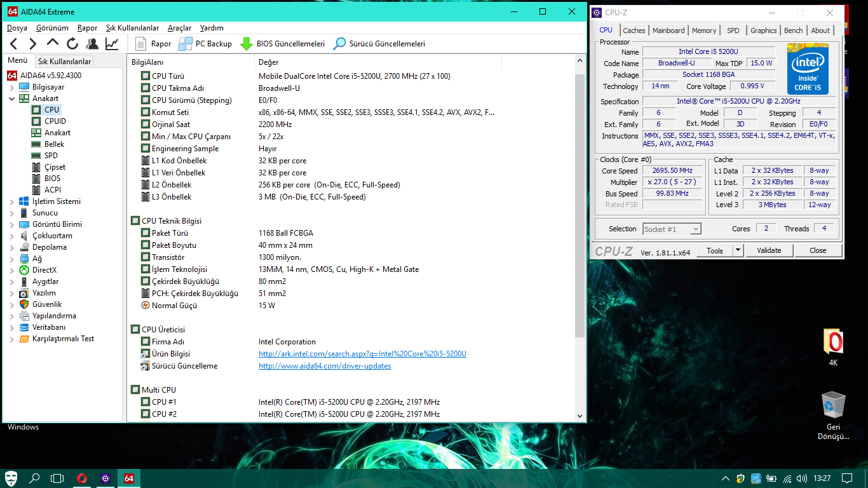
Task: Open the Windows Start button
Action: click(x=11, y=478)
